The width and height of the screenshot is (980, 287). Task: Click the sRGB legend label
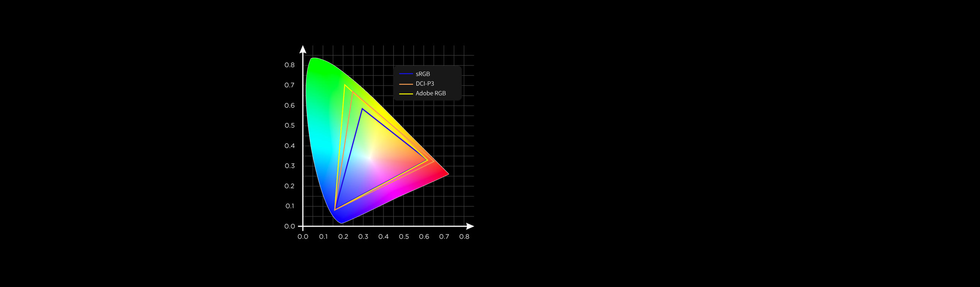423,74
